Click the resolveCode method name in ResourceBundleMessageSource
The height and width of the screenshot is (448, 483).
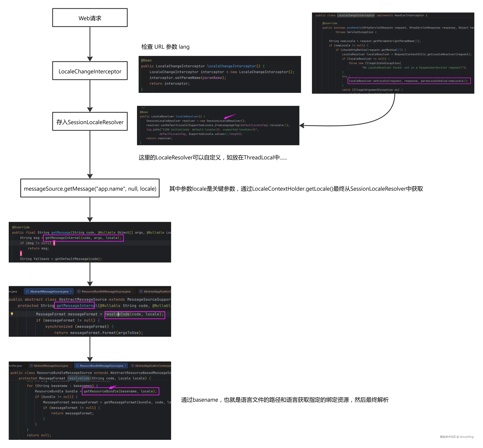pos(79,378)
